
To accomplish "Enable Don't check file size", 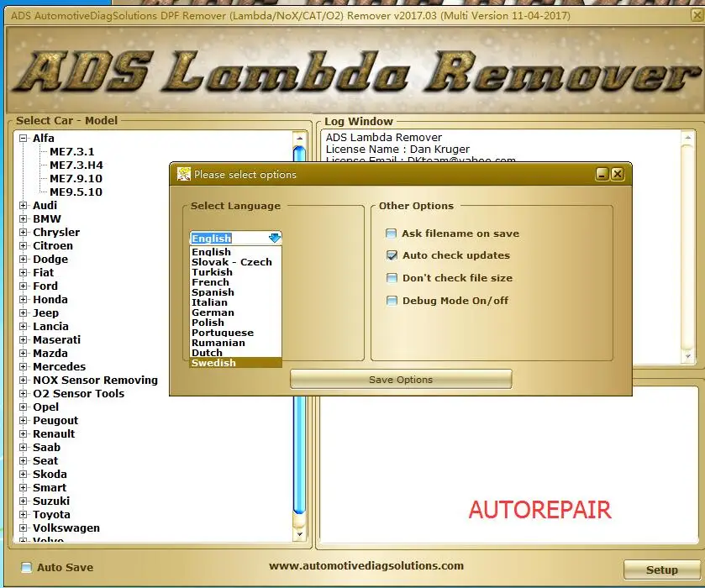I will pos(392,278).
